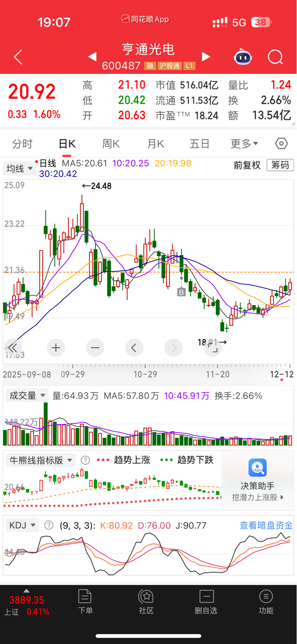297x644 pixels.
Task: Open the robot assistant icon
Action: pyautogui.click(x=243, y=57)
